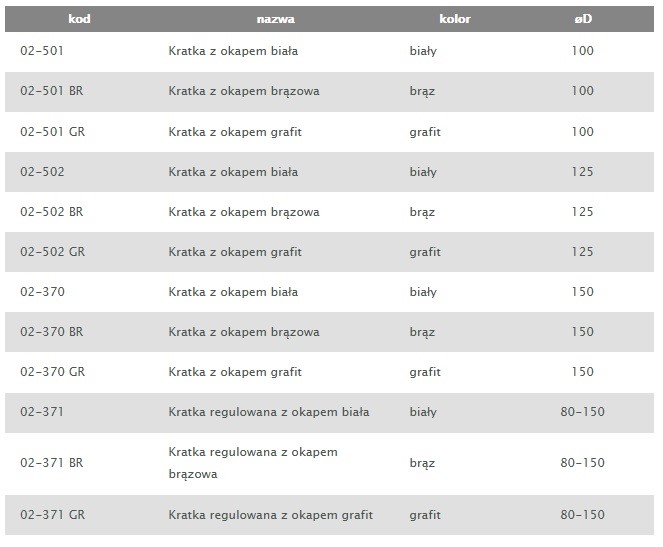Select product code 02-370 BR
Image resolution: width=663 pixels, height=547 pixels.
pyautogui.click(x=52, y=332)
